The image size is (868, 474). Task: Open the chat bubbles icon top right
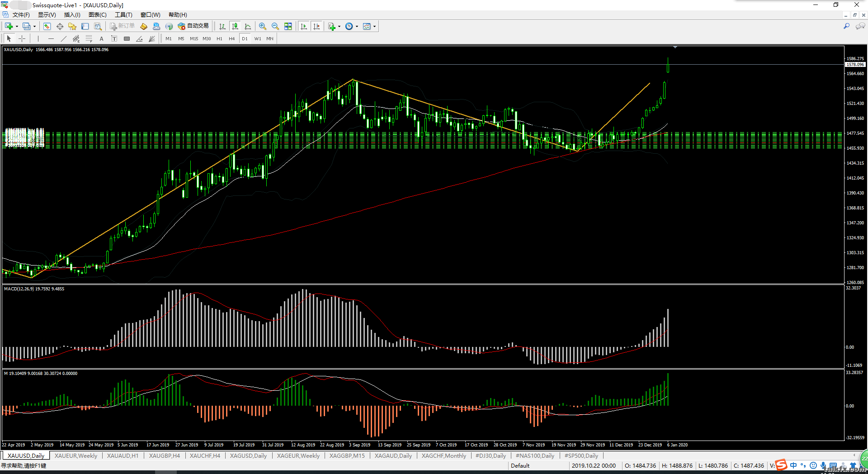(860, 26)
